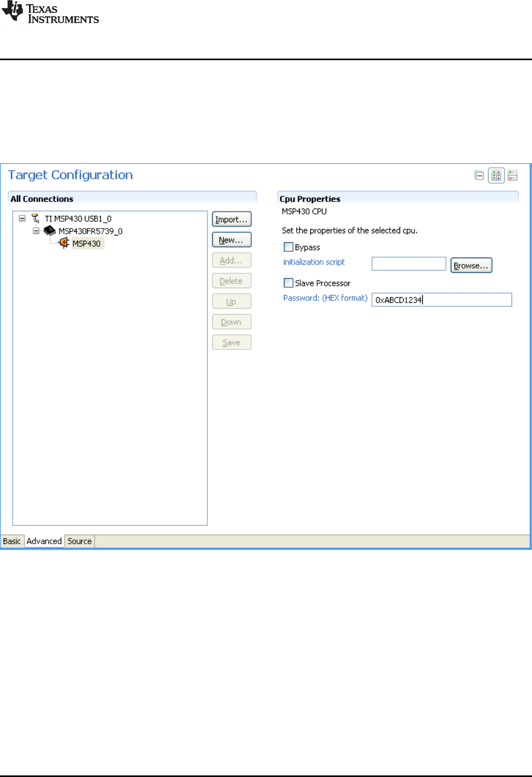This screenshot has width=532, height=777.
Task: Switch to the Basic tab
Action: (12, 542)
